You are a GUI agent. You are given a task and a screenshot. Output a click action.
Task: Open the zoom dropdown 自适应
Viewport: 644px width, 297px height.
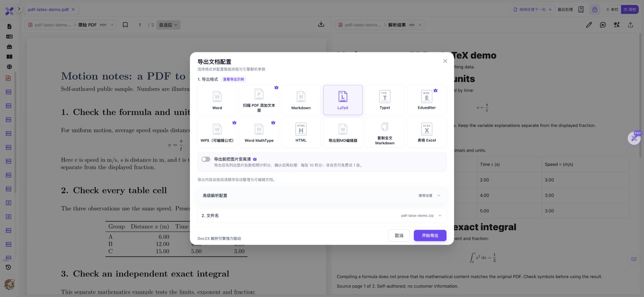[x=168, y=25]
